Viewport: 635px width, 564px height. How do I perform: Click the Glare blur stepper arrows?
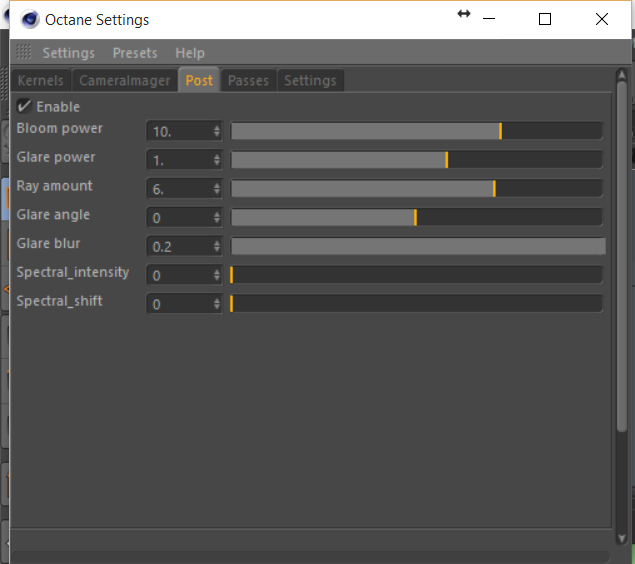click(x=217, y=246)
